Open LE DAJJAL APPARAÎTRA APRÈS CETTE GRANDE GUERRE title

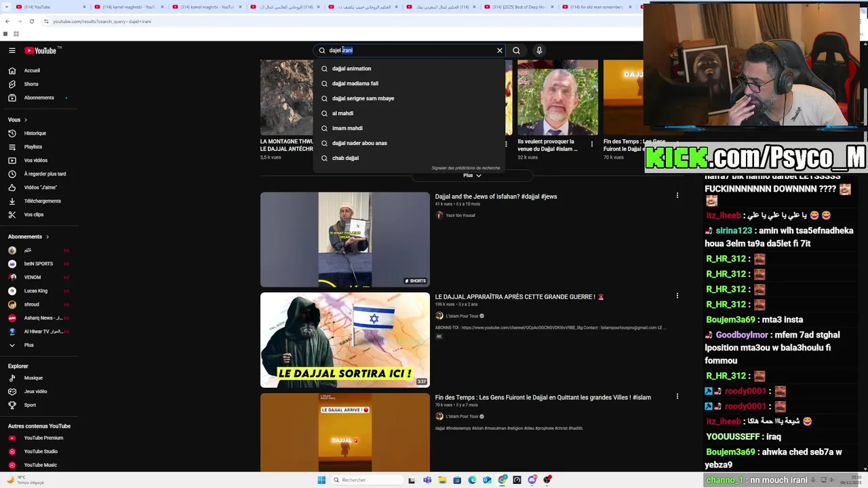(519, 297)
